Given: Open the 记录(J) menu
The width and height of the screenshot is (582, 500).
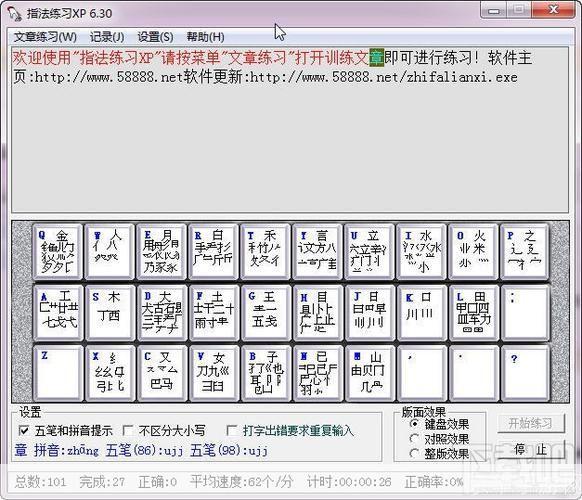Looking at the screenshot, I should (x=107, y=37).
